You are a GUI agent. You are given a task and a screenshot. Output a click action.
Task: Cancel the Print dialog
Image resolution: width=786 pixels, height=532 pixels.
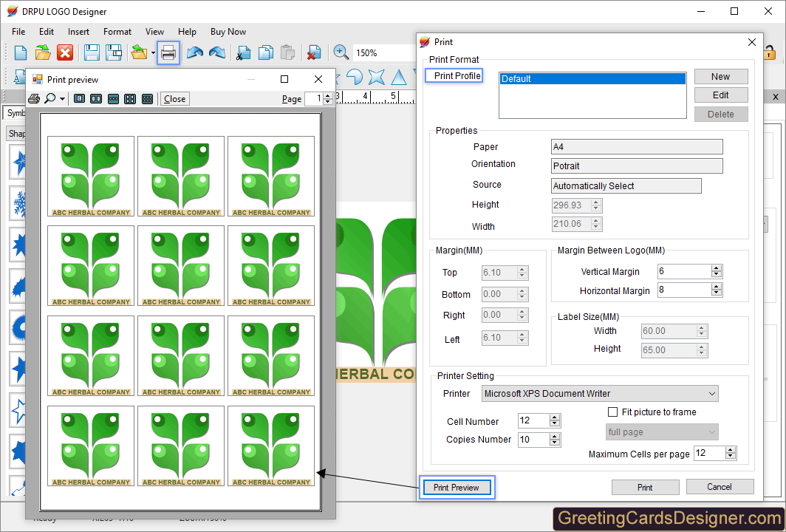point(720,487)
